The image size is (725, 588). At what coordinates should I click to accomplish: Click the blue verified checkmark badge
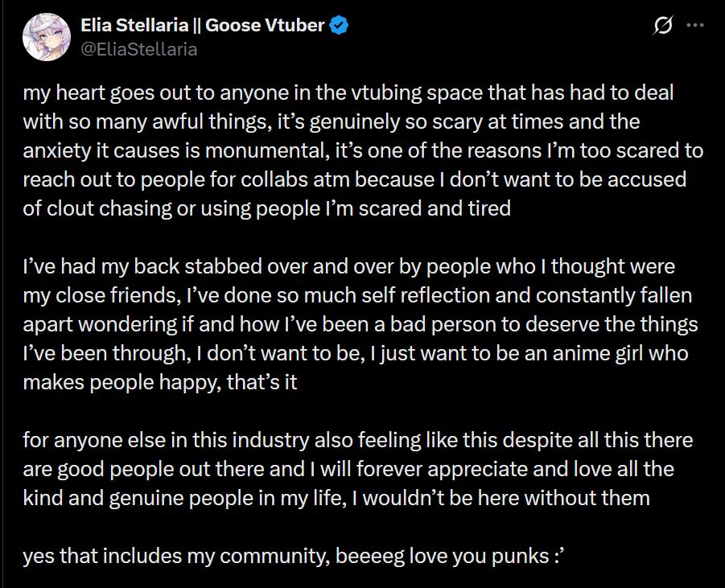click(339, 25)
